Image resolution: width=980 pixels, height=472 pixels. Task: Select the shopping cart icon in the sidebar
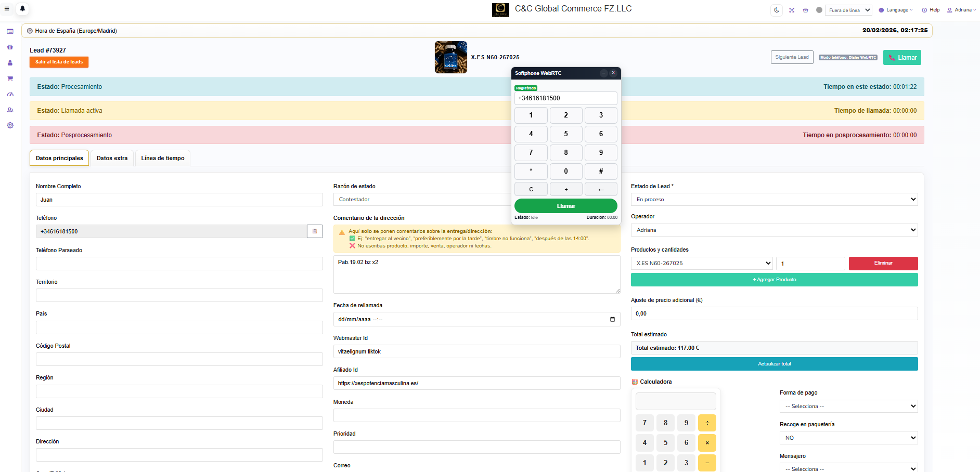point(10,78)
